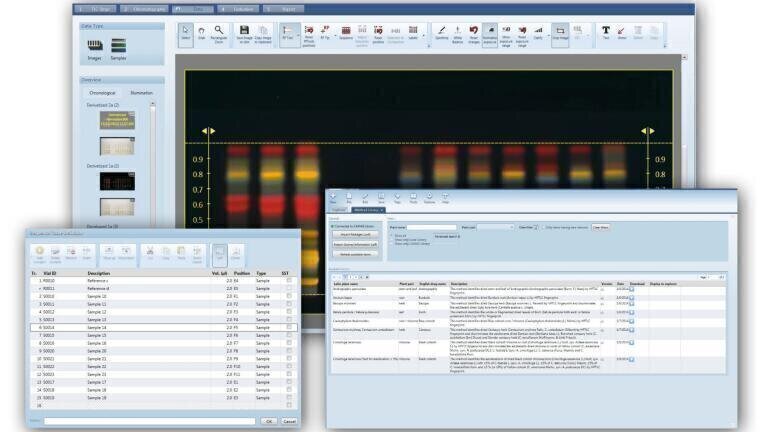Viewport: 768px width, 432px height.
Task: Tick SST checkbox for Reference c row
Action: [x=289, y=281]
